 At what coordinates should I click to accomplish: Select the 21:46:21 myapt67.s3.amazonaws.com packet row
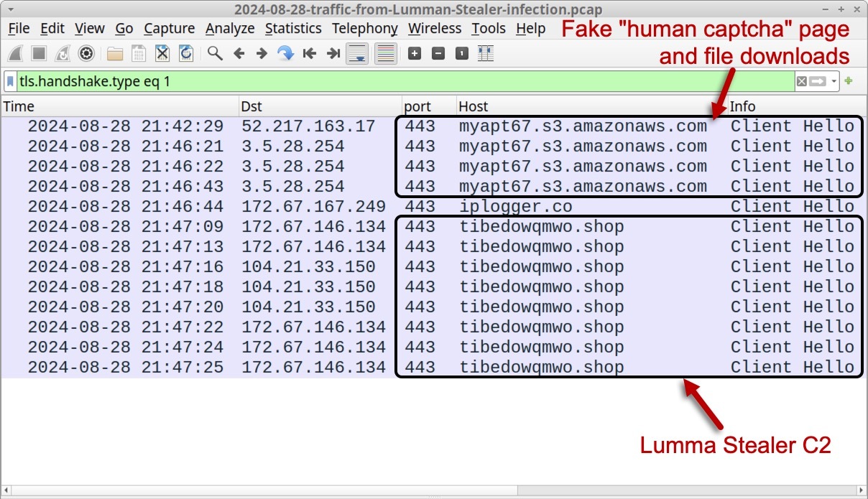(x=434, y=146)
